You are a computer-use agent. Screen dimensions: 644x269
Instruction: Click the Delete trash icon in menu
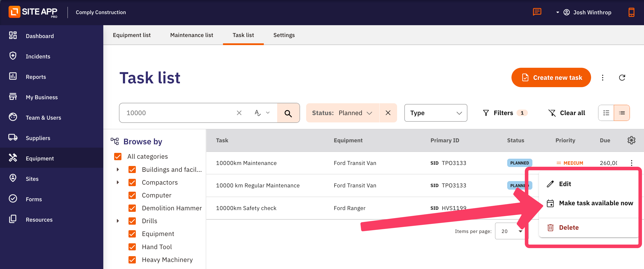[550, 227]
